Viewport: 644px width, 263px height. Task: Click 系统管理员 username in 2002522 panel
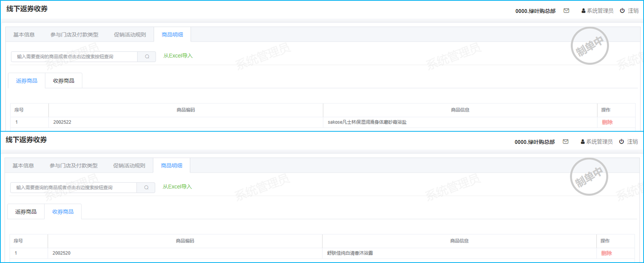[x=600, y=11]
